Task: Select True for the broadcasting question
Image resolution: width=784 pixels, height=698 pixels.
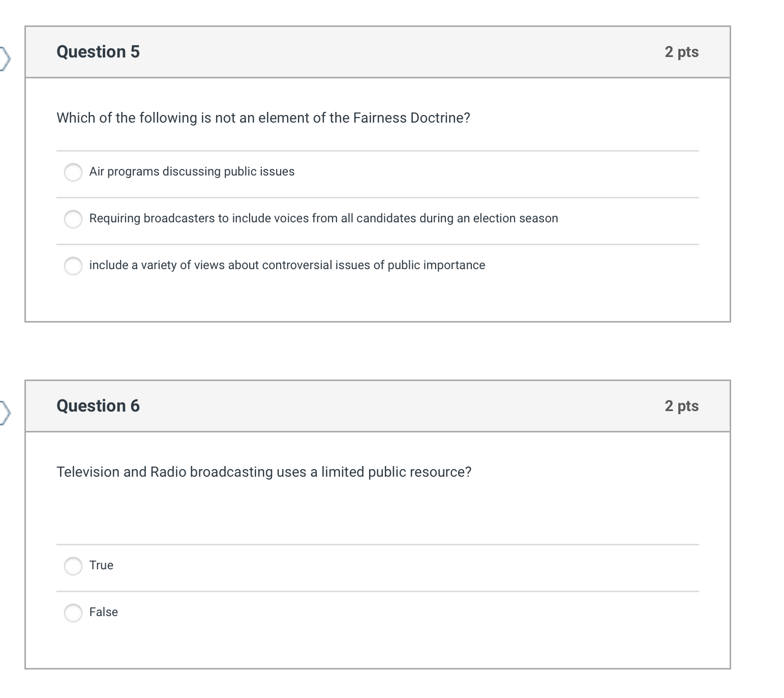Action: coord(73,566)
